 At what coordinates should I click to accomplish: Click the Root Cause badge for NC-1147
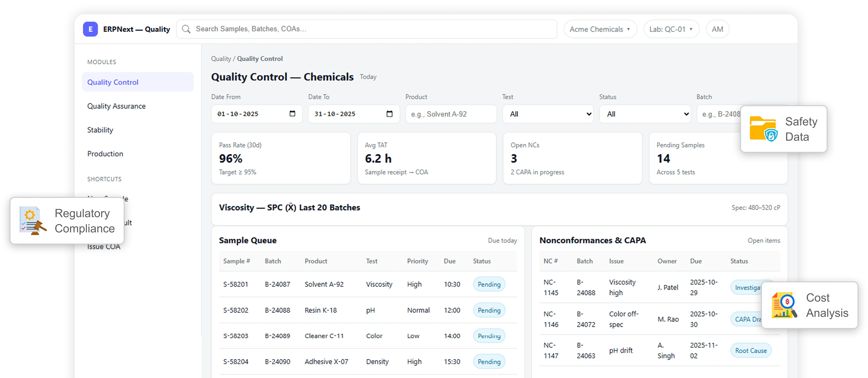pos(751,350)
